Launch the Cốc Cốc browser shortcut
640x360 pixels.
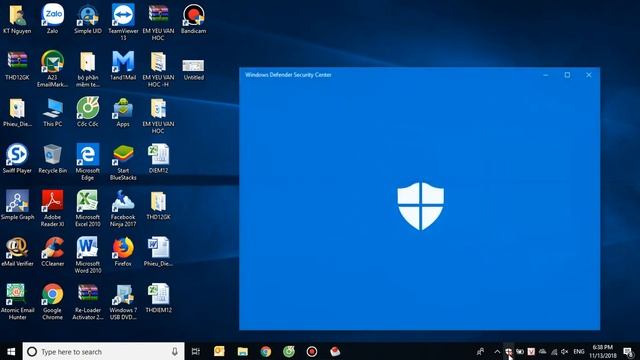coord(88,112)
